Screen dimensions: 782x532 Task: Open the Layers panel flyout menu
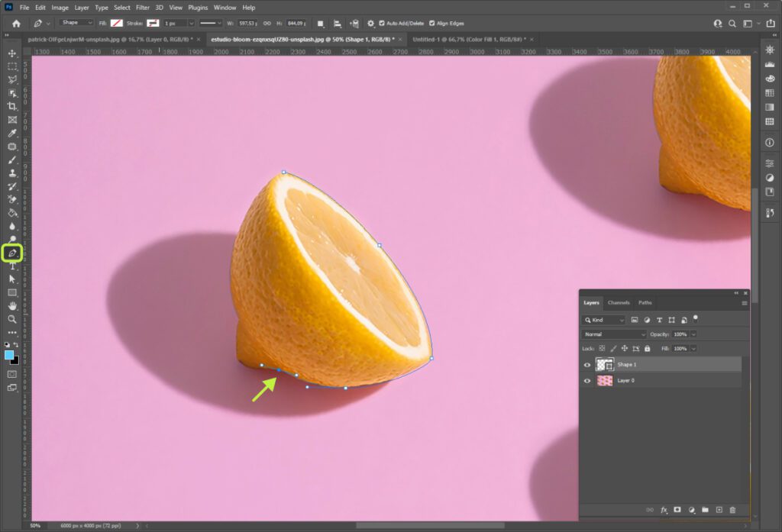(x=745, y=303)
